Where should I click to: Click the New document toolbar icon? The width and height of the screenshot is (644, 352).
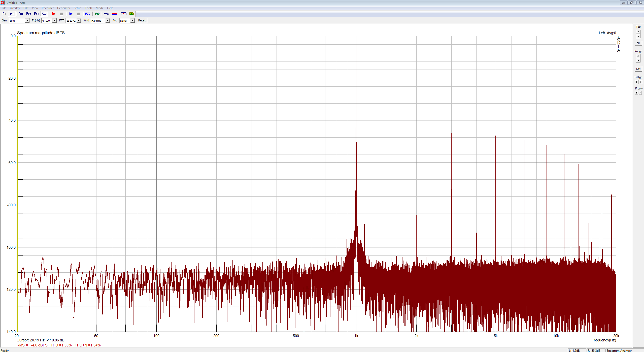pos(4,14)
